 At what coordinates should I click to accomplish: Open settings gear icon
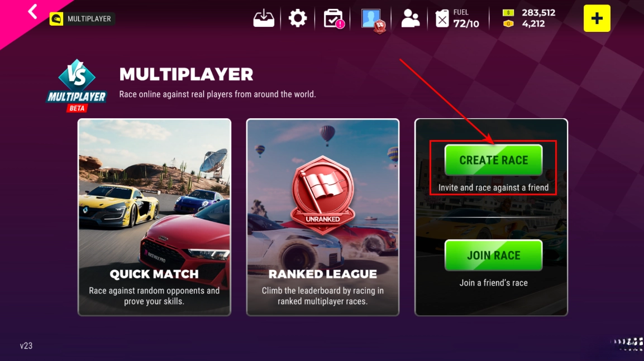pos(298,18)
